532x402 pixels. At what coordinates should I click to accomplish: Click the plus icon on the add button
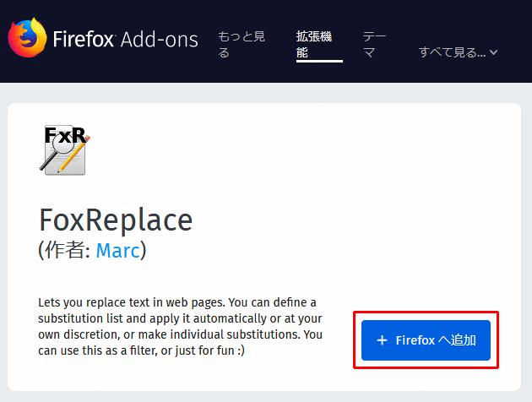(382, 340)
